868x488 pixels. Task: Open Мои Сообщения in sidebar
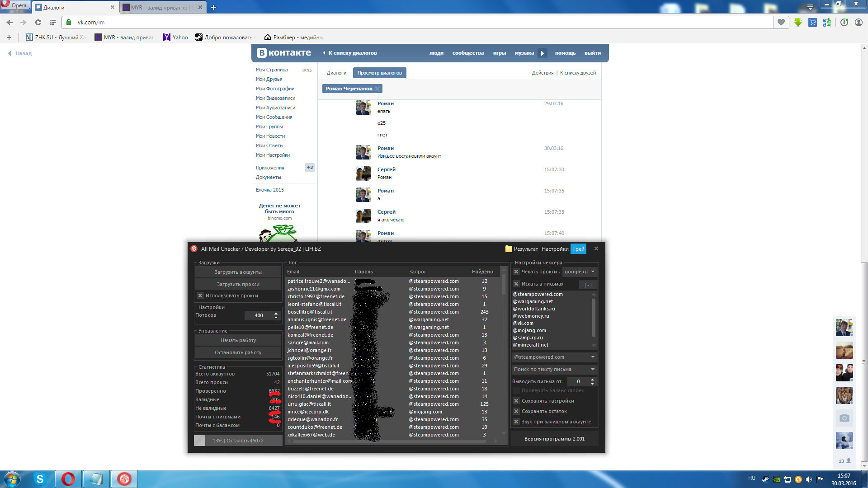pos(274,117)
